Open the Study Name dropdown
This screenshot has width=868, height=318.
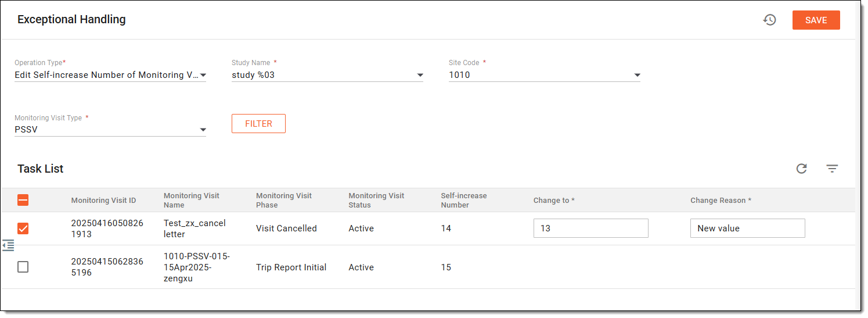[x=327, y=75]
